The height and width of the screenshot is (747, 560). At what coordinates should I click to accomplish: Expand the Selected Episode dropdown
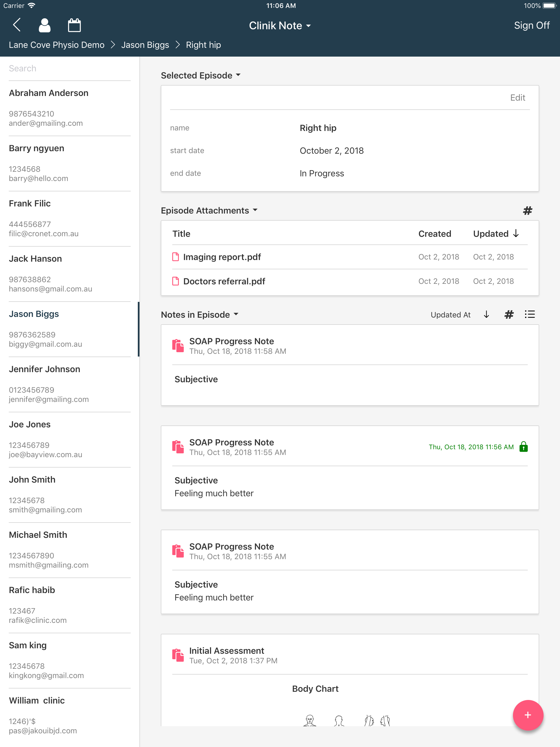tap(201, 75)
